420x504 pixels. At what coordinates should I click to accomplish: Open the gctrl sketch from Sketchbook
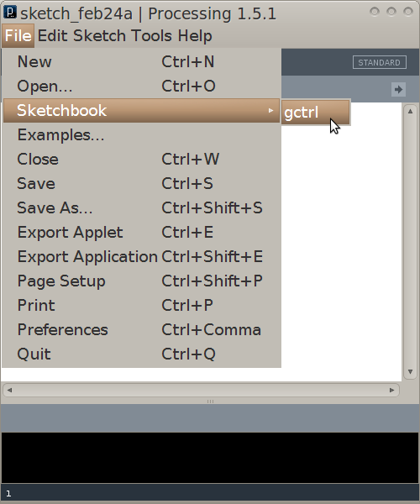click(316, 113)
